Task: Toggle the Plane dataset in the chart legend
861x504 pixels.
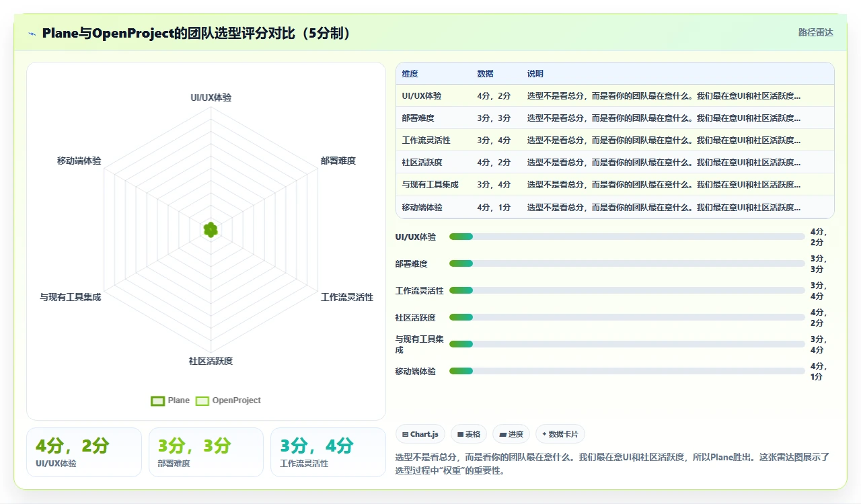Action: click(x=170, y=401)
